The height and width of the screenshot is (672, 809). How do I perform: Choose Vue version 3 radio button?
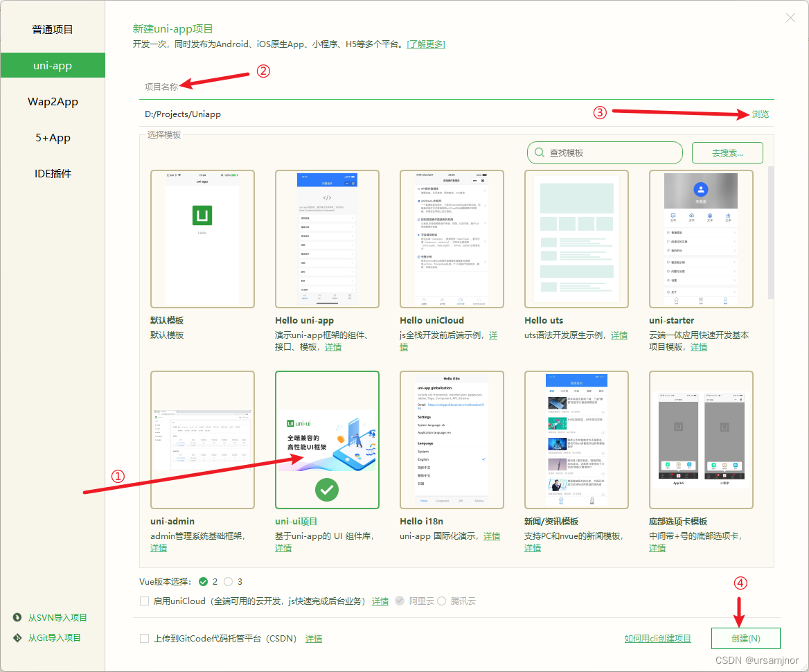(x=229, y=582)
